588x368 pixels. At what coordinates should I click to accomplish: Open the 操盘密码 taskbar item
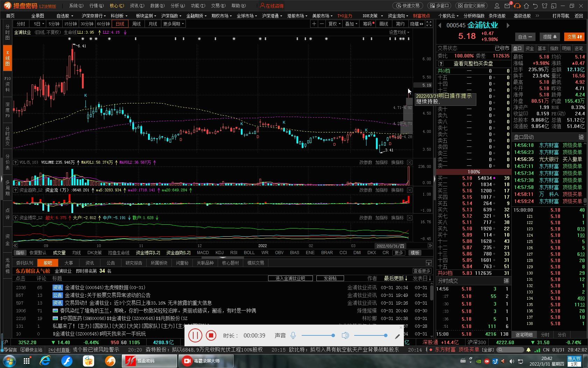point(149,361)
